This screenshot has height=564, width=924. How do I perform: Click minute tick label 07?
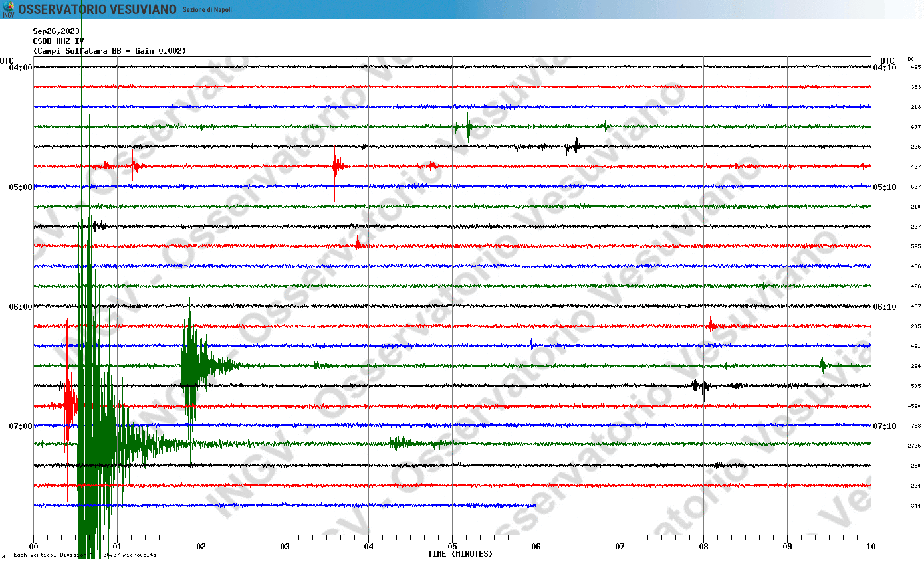620,547
